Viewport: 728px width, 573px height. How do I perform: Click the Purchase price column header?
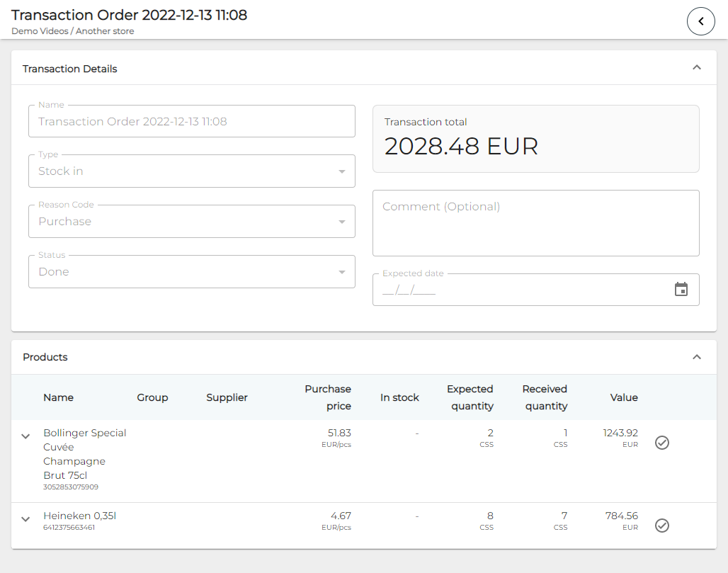327,397
